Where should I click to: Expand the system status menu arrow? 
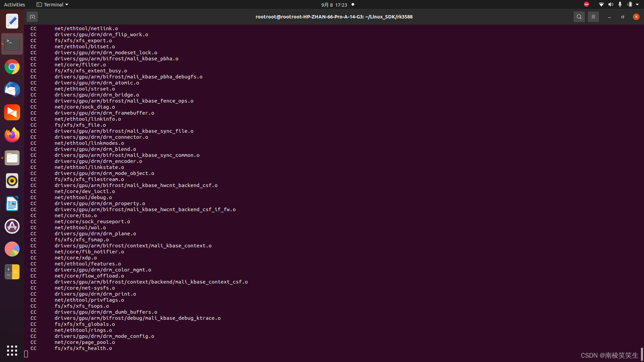pyautogui.click(x=637, y=5)
